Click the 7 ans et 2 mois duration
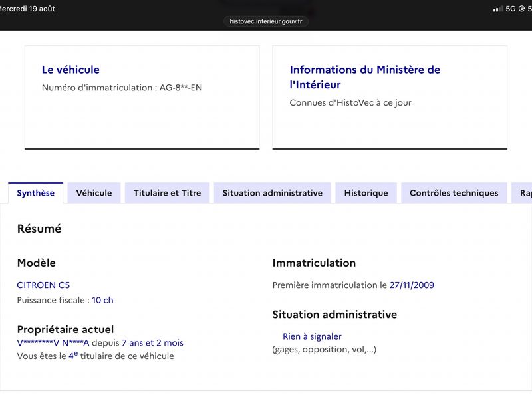Viewport: 532px width, 399px height. [x=152, y=343]
